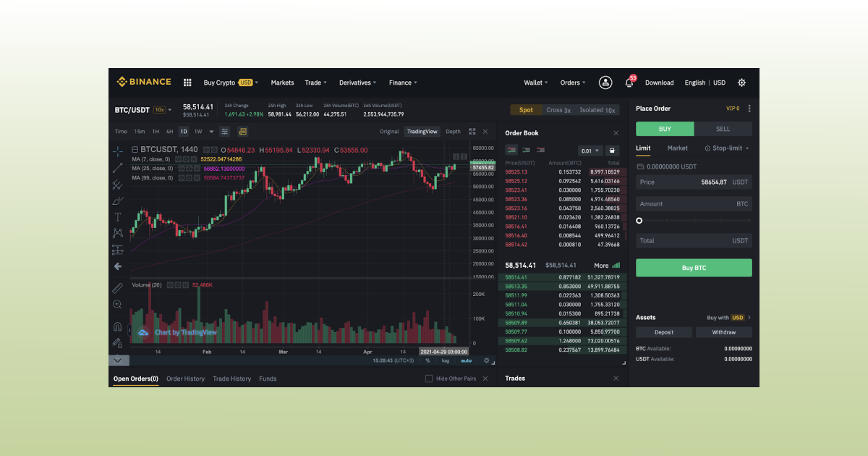Select the Trend Line drawing tool
The height and width of the screenshot is (456, 868).
[117, 167]
